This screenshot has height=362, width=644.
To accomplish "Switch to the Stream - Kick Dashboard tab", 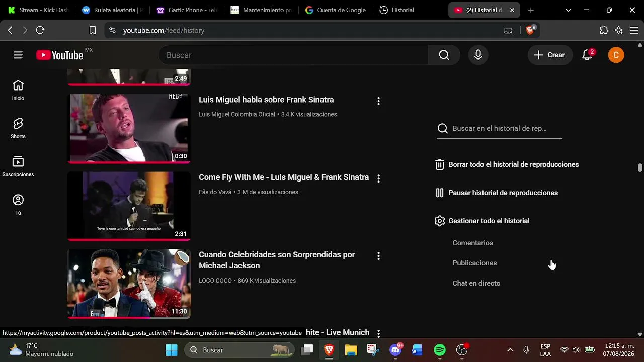I will (38, 10).
